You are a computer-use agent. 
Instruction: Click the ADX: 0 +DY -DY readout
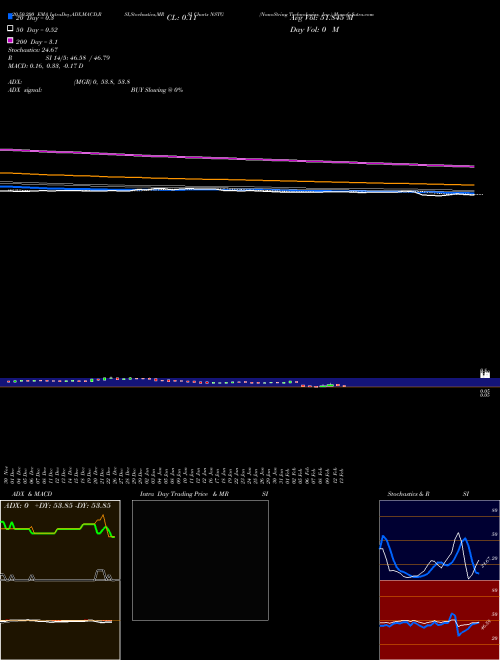(58, 505)
